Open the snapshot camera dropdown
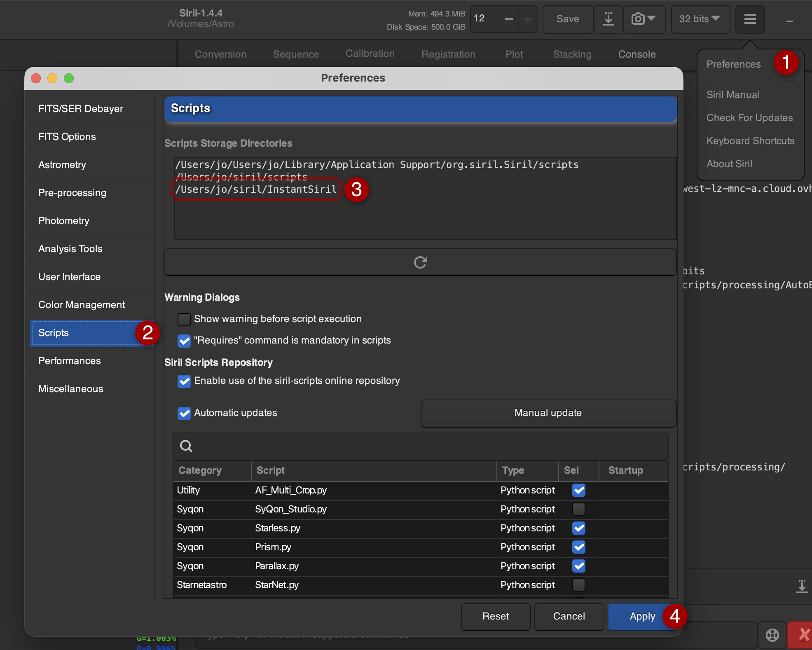Image resolution: width=812 pixels, height=650 pixels. coord(644,19)
